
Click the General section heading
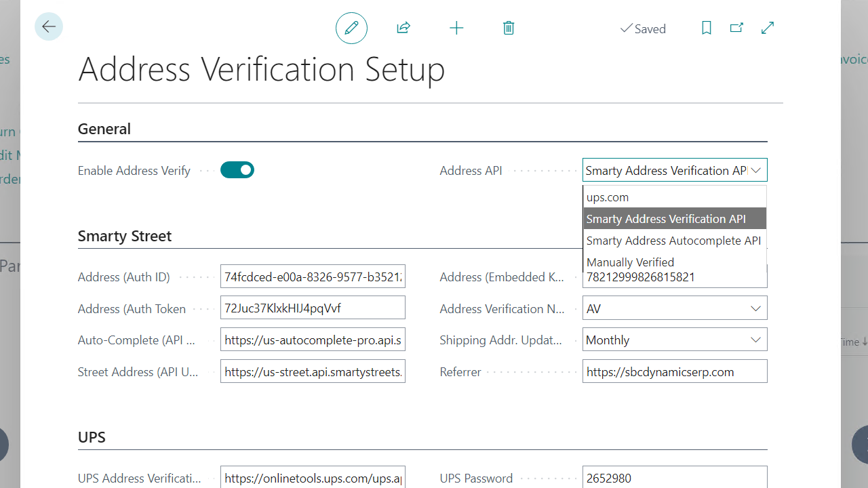click(x=104, y=128)
